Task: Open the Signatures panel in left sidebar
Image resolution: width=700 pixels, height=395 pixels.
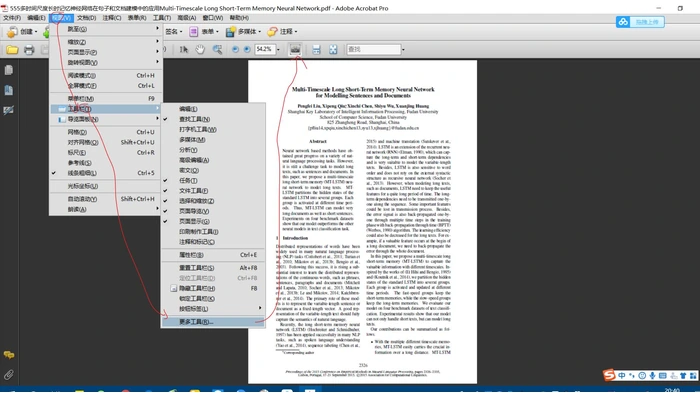Action: click(8, 110)
